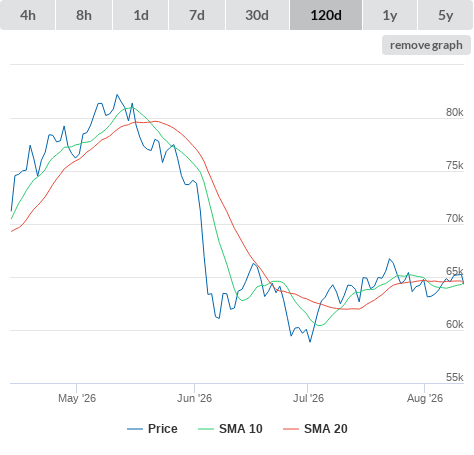Viewport: 474px width, 455px height.
Task: Click the remove graph button
Action: coord(426,45)
